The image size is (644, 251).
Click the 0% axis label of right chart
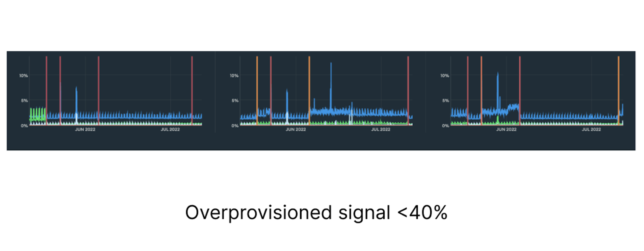point(445,126)
